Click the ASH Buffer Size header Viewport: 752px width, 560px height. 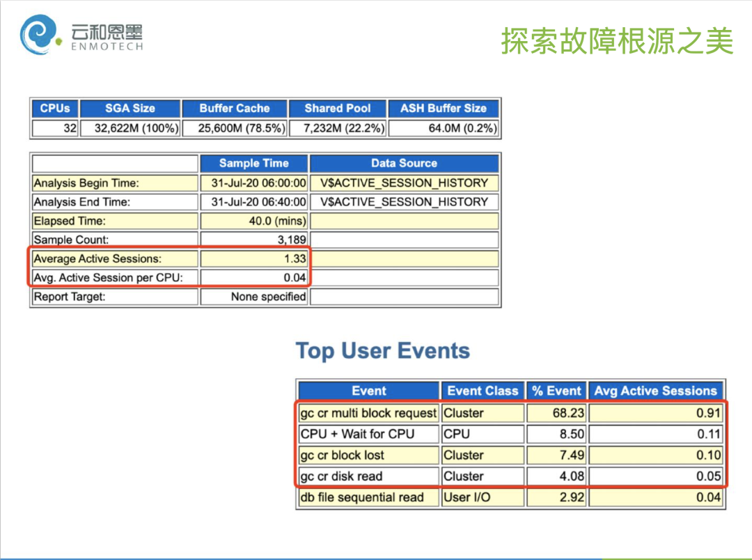click(444, 109)
